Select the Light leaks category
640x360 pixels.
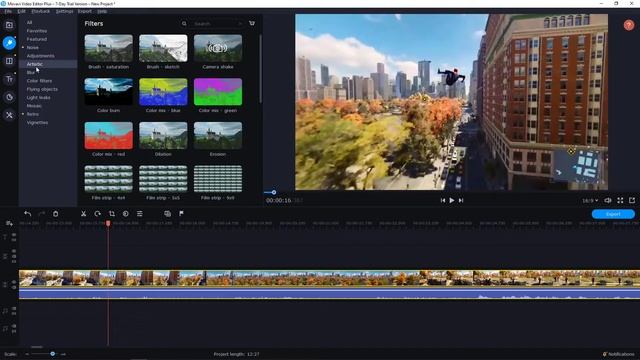click(38, 98)
